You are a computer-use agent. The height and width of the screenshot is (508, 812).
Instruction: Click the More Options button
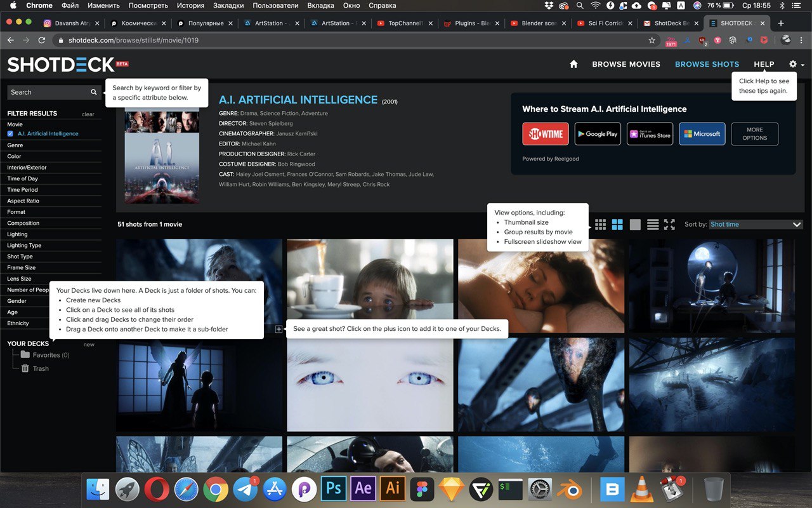[754, 134]
